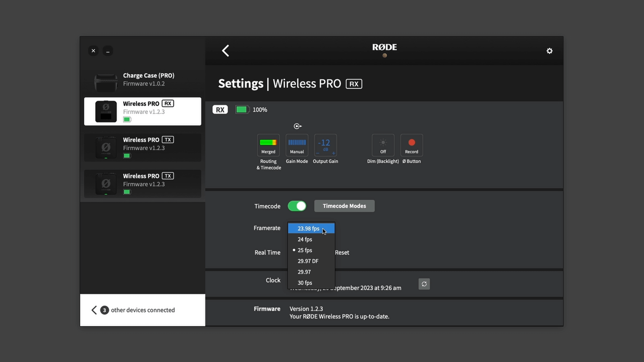The image size is (644, 362).
Task: Select 29.97 DF framerate option
Action: coord(308,261)
